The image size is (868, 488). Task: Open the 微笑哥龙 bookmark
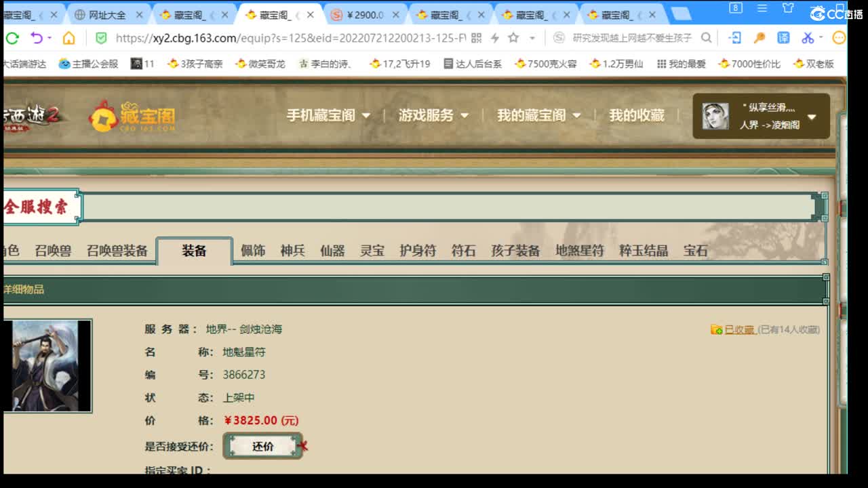coord(260,64)
